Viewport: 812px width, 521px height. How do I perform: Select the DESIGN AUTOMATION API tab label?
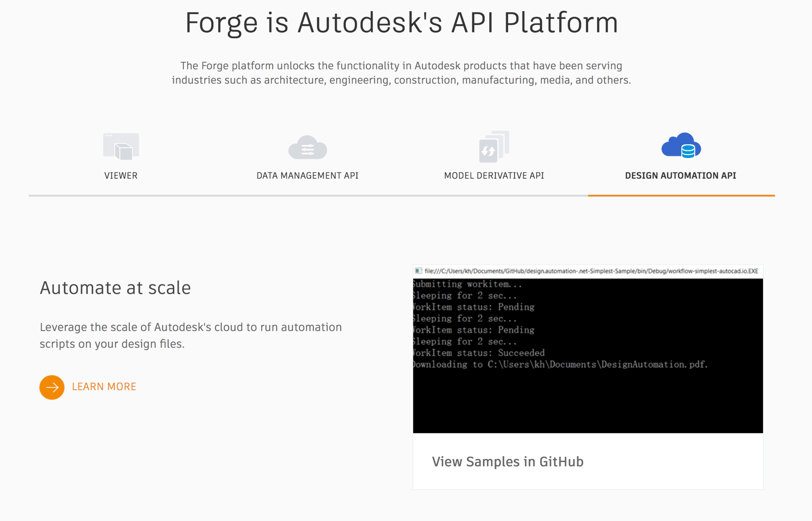tap(681, 176)
